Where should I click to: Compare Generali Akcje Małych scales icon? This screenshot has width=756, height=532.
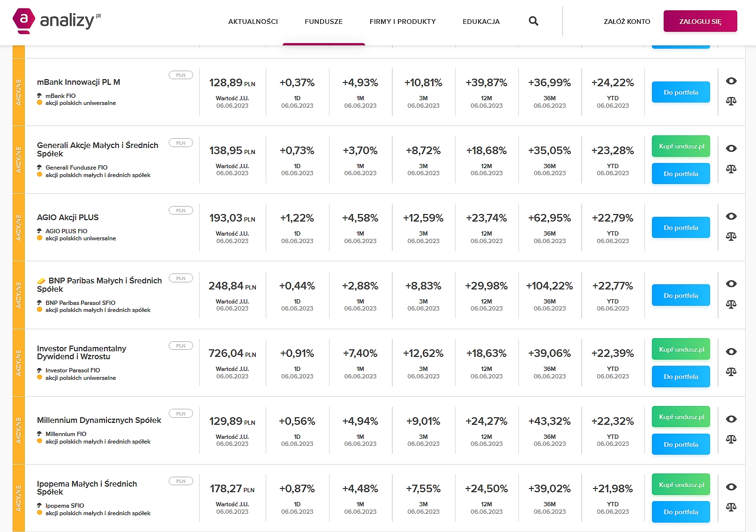pyautogui.click(x=731, y=169)
